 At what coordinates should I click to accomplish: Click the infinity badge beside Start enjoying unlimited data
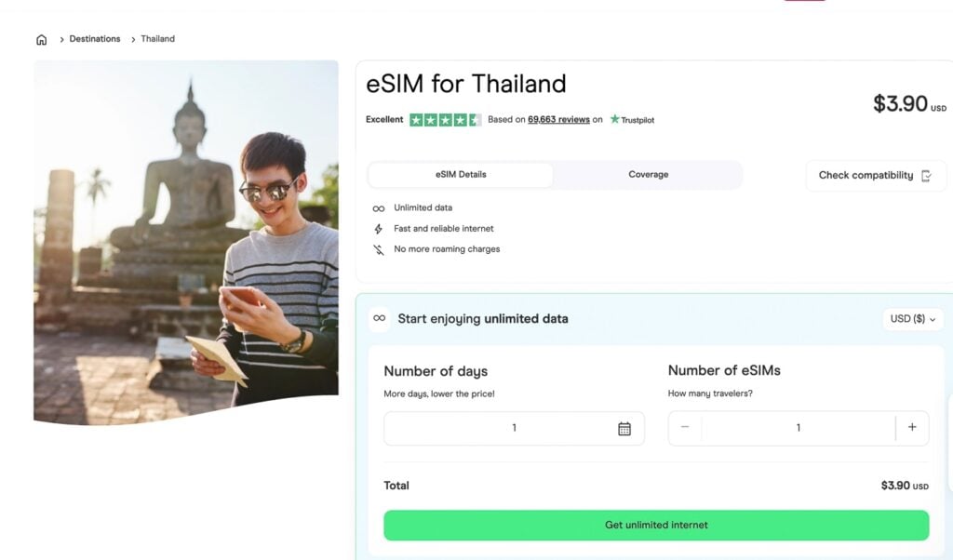click(x=380, y=318)
